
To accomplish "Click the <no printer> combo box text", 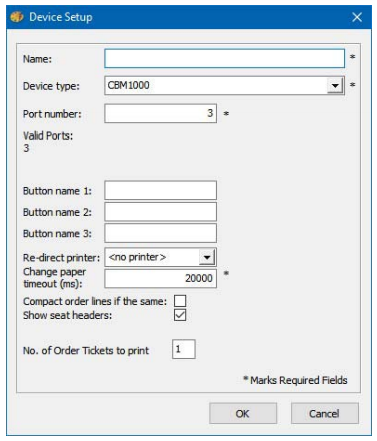I will [137, 257].
